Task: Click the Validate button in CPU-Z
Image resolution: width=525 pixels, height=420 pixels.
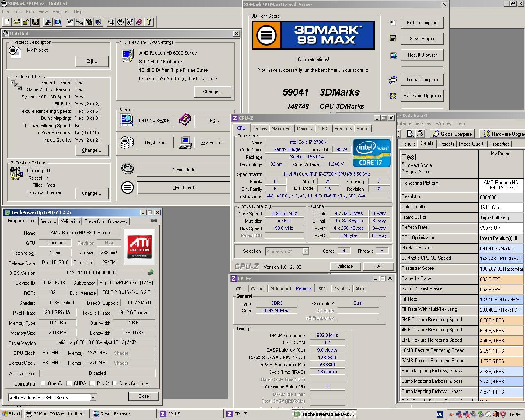Action: (x=345, y=266)
